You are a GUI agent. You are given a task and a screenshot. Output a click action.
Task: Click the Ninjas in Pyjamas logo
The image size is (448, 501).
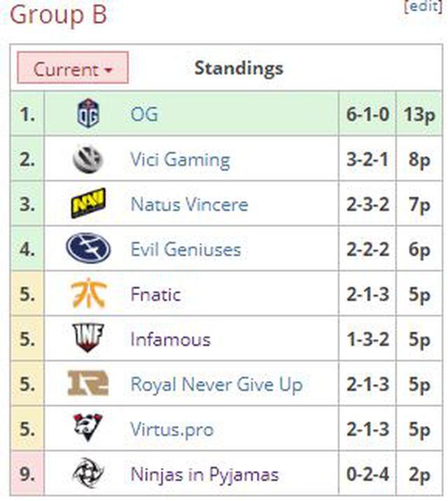click(x=88, y=474)
